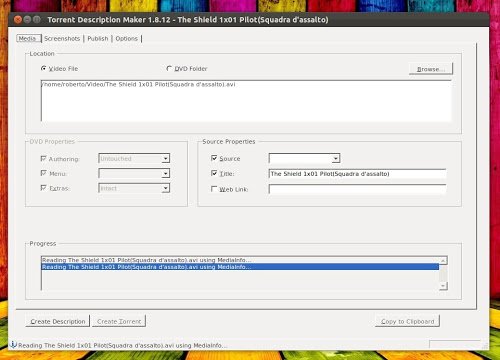The width and height of the screenshot is (500, 360).
Task: Click the Create Torrent button
Action: pos(119,321)
